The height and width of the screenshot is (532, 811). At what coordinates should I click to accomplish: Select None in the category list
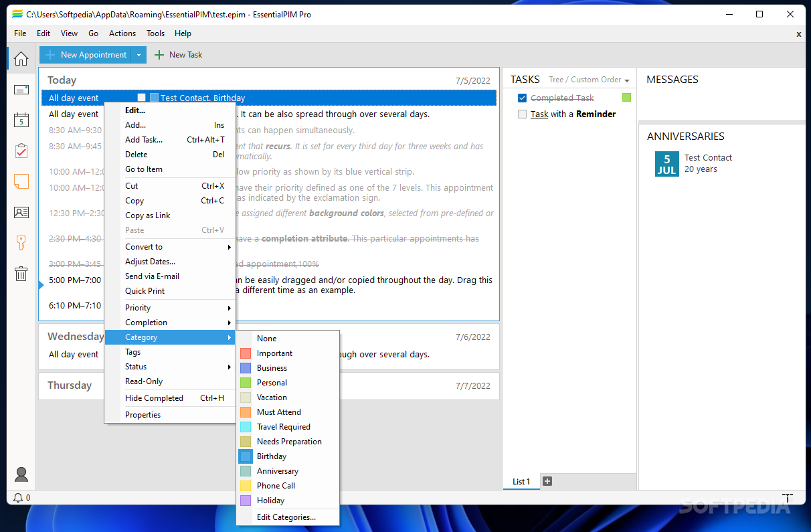click(288, 339)
